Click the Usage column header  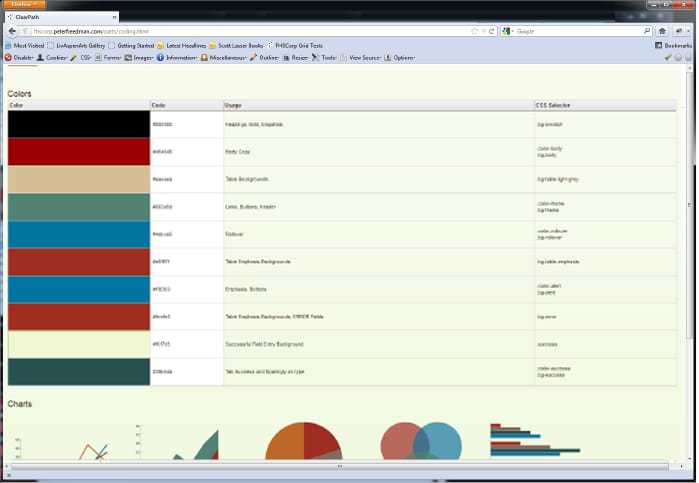[378, 105]
